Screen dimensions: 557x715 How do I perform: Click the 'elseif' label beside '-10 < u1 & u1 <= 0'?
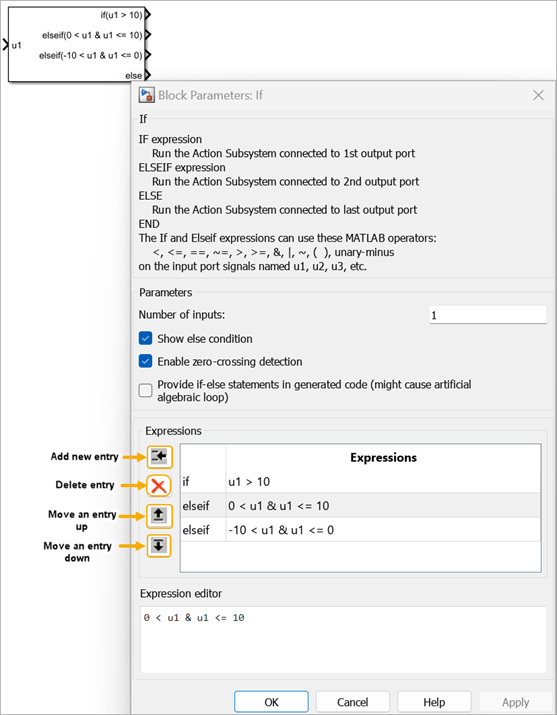(196, 529)
